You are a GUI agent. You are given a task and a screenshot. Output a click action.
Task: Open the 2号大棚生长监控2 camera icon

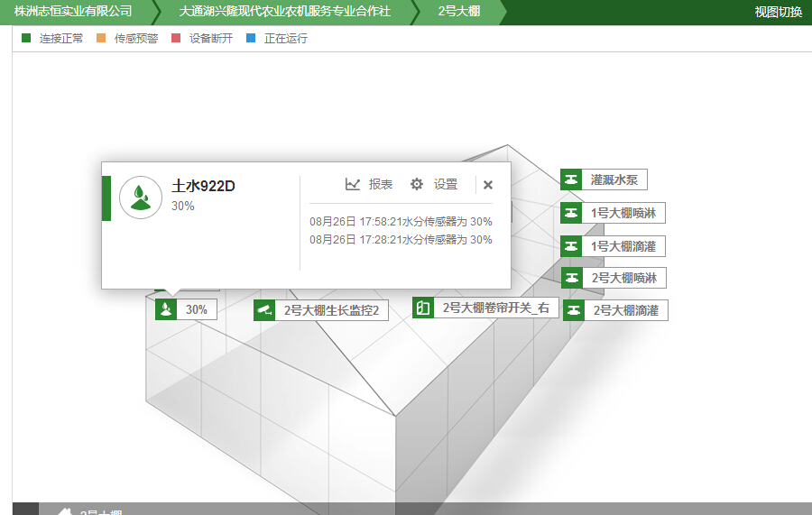[x=264, y=310]
